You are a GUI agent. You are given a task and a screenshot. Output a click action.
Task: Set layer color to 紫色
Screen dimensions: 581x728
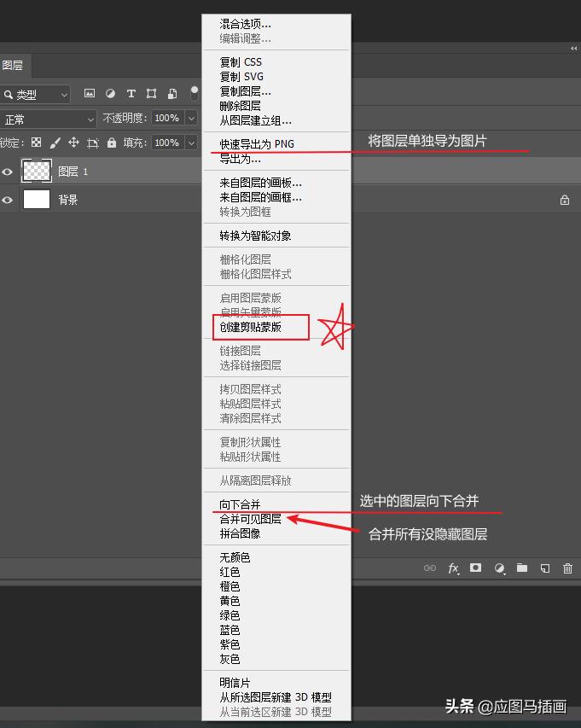(229, 644)
